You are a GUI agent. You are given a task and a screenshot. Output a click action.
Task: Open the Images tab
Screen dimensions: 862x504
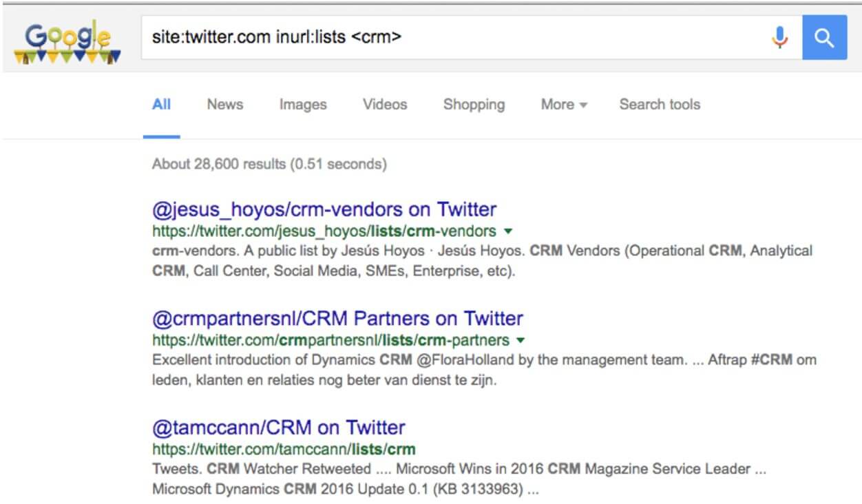pos(303,105)
